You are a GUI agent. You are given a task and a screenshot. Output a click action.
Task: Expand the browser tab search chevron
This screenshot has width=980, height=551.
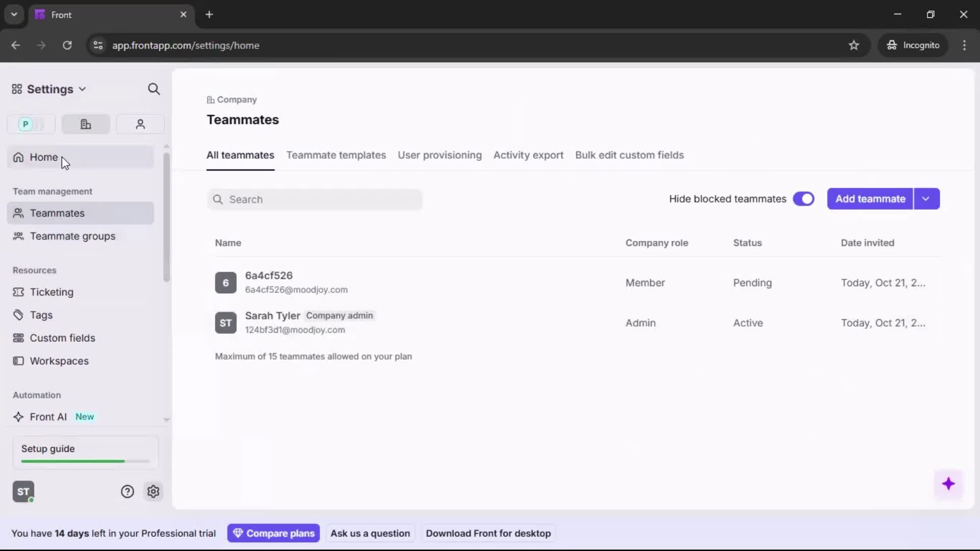[x=14, y=14]
